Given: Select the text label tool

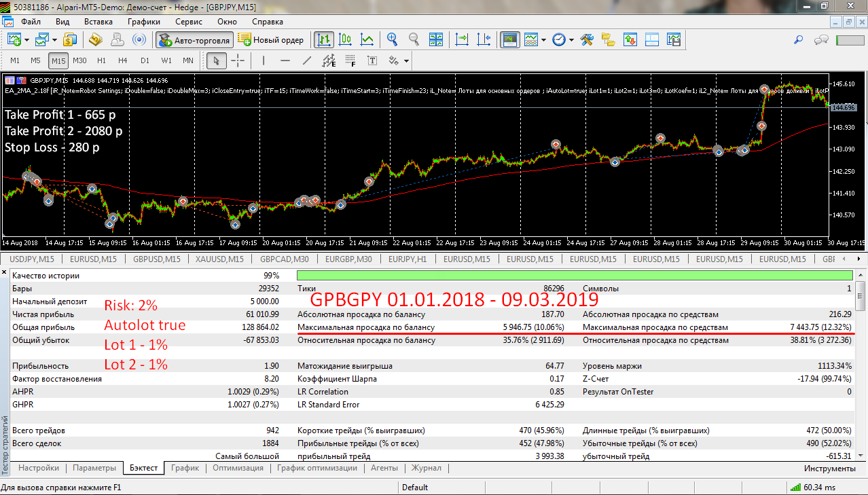Looking at the screenshot, I should [x=372, y=60].
